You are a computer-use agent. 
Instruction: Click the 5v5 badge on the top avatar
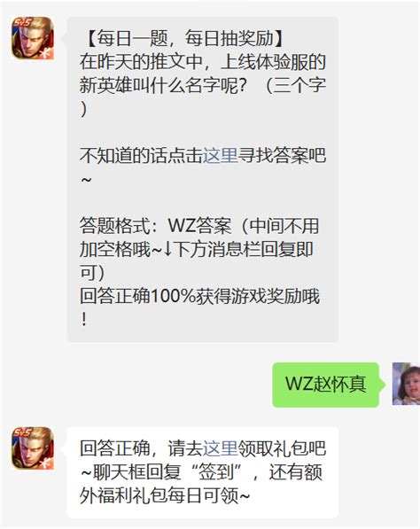pos(22,23)
